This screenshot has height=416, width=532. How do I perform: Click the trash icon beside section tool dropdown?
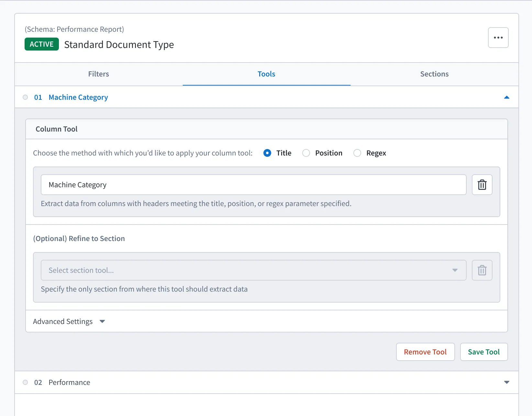coord(482,270)
